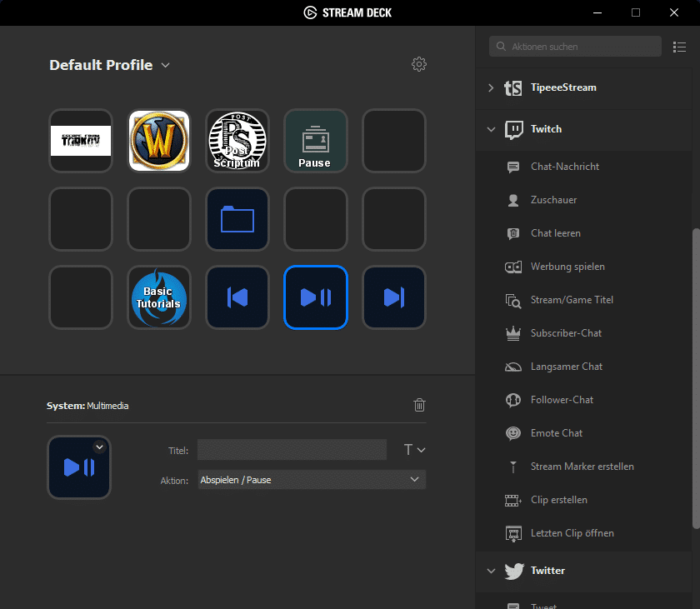Choose the Clip erstellen action
The image size is (700, 609).
pos(558,500)
